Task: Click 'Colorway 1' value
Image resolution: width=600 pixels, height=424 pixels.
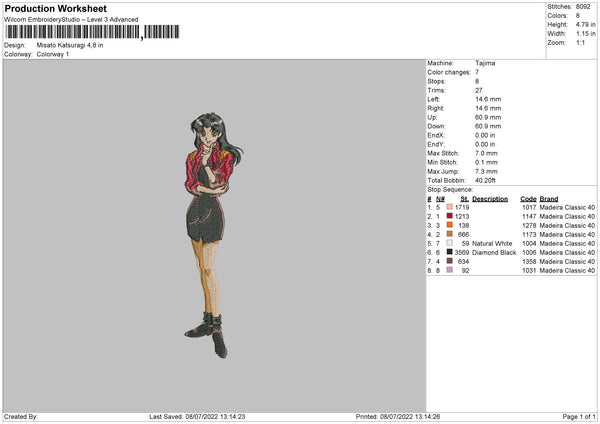Action: pyautogui.click(x=53, y=54)
